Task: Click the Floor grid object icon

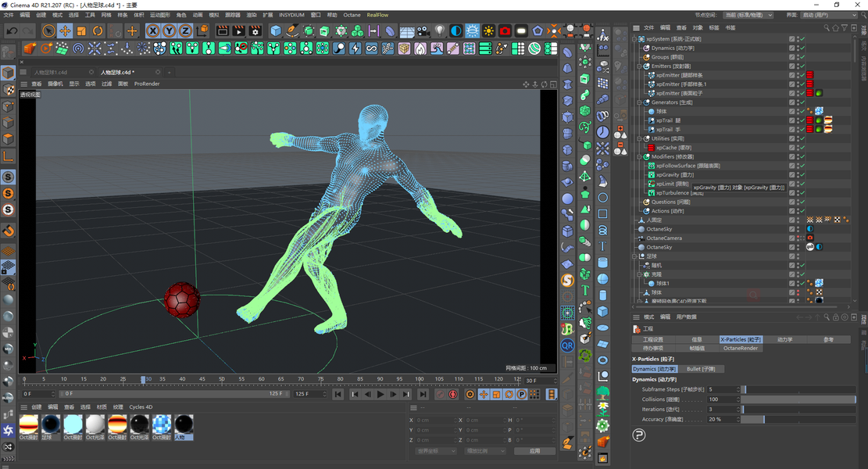Action: click(x=407, y=31)
